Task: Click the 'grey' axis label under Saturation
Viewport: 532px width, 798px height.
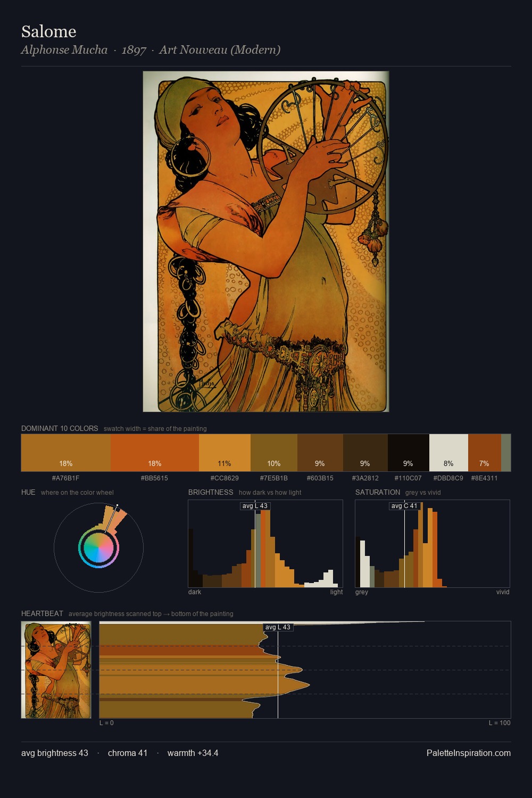Action: pos(362,592)
